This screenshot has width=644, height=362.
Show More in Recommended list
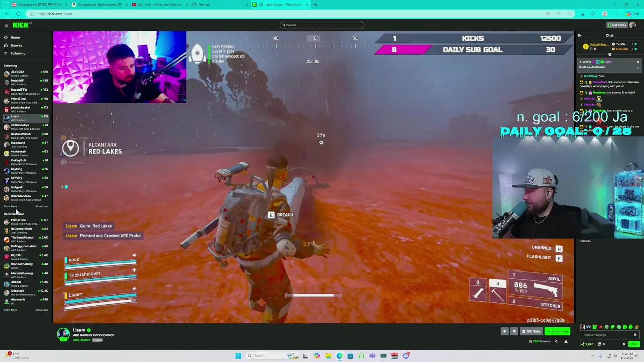[10, 310]
